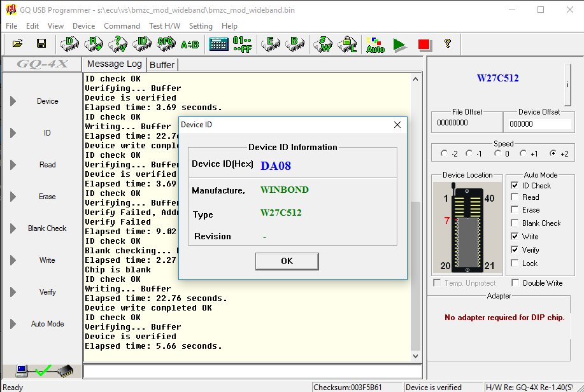Blank check with the B chip icon
This screenshot has width=584, height=392.
(295, 45)
